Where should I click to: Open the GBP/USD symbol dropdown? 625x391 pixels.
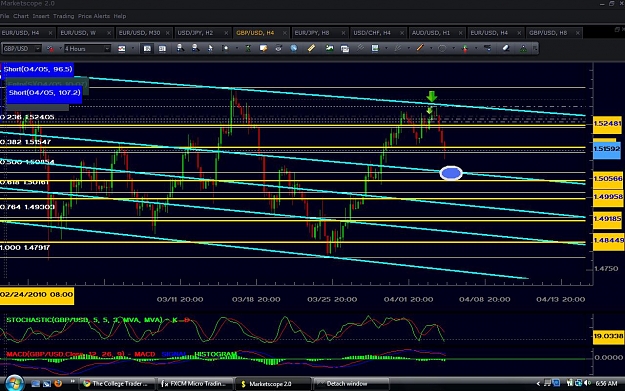click(37, 49)
